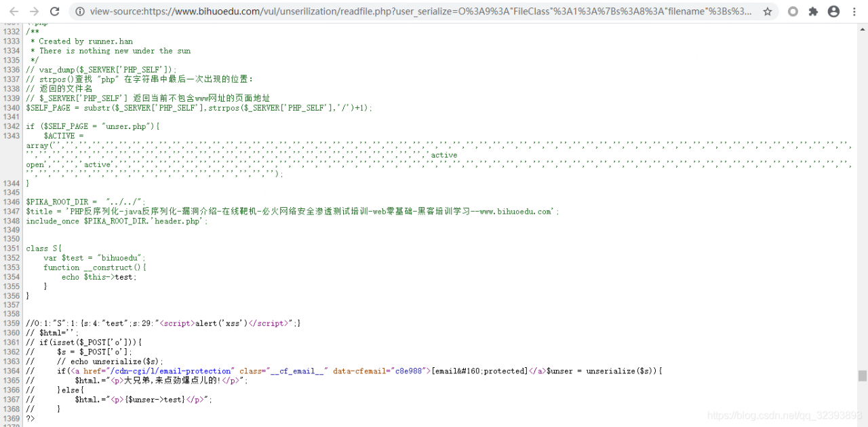This screenshot has width=868, height=427.
Task: Focus the address bar with the view-source URL
Action: [x=420, y=12]
